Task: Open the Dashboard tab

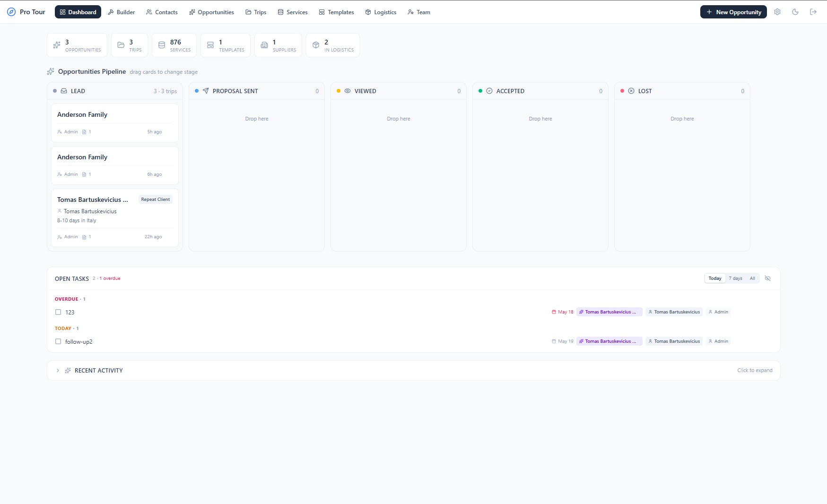Action: pyautogui.click(x=78, y=12)
